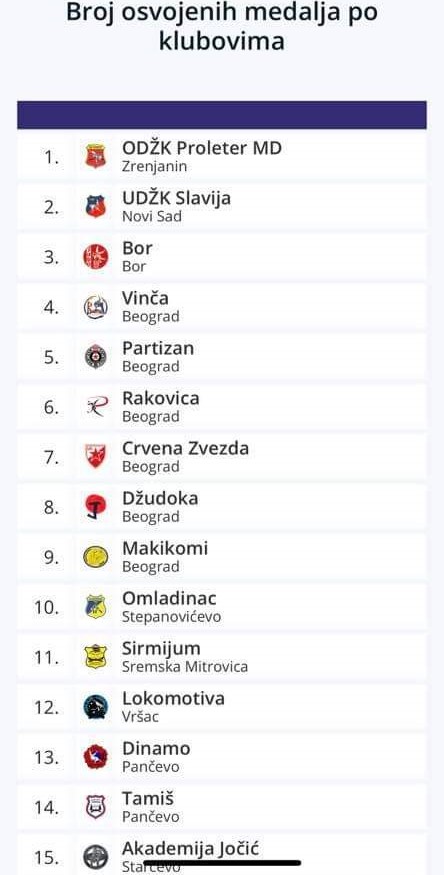Click the purple table header bar
The width and height of the screenshot is (444, 875).
[x=222, y=115]
